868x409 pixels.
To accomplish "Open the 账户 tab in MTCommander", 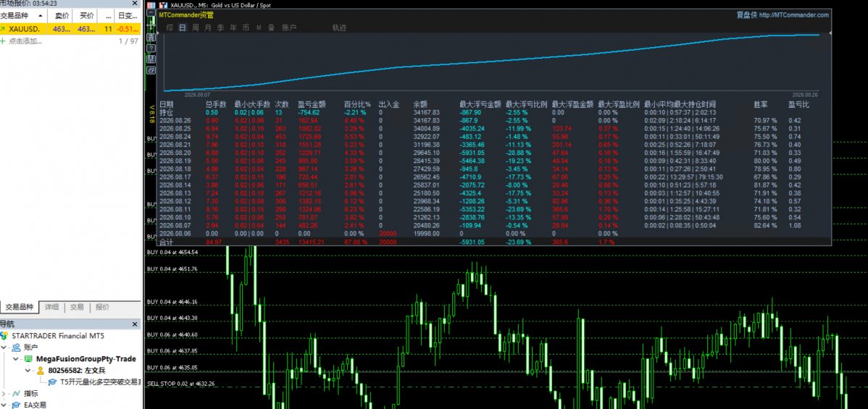I will tap(290, 27).
